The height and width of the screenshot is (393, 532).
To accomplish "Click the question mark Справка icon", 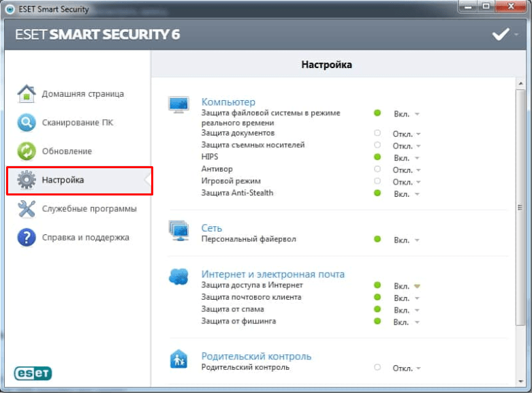I will tap(26, 238).
